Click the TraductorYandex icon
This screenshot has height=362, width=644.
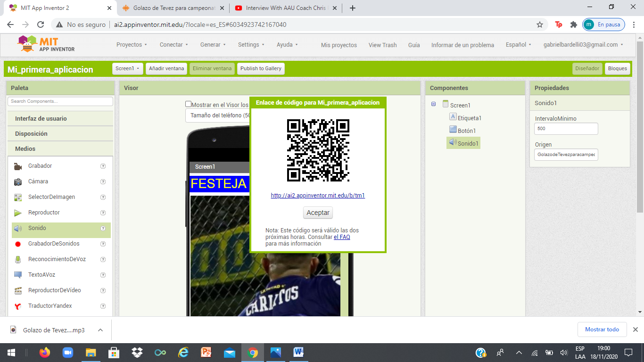[18, 306]
